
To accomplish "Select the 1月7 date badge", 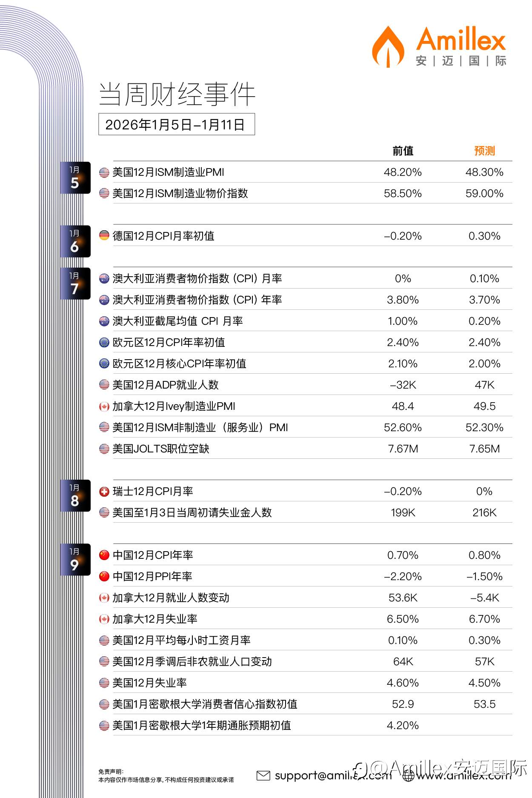I will click(75, 283).
